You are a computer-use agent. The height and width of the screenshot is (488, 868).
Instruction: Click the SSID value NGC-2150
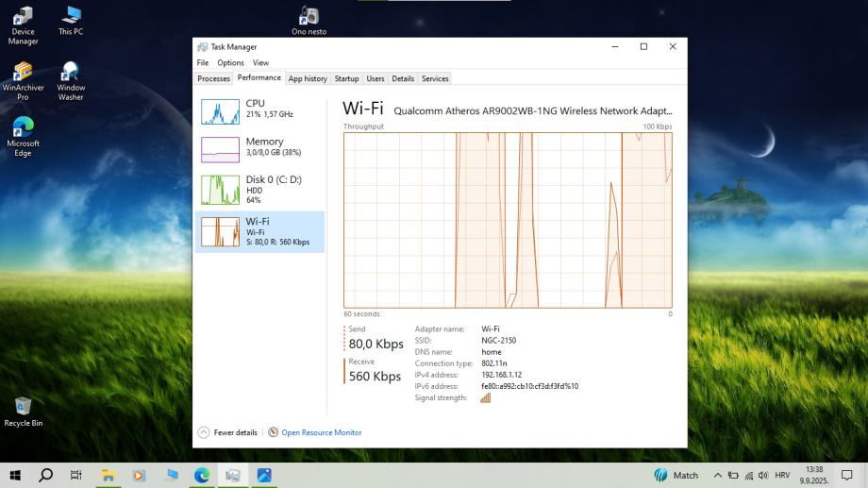tap(499, 341)
